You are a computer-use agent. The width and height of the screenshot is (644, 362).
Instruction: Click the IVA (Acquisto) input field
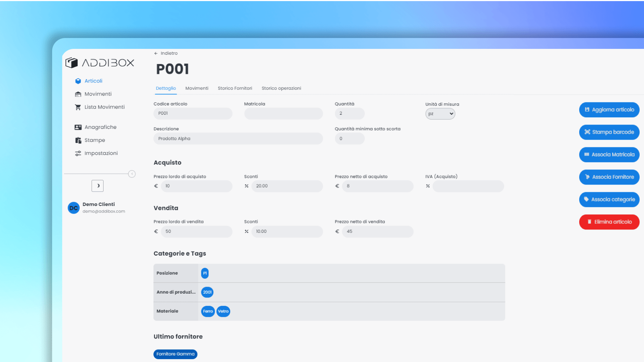468,186
